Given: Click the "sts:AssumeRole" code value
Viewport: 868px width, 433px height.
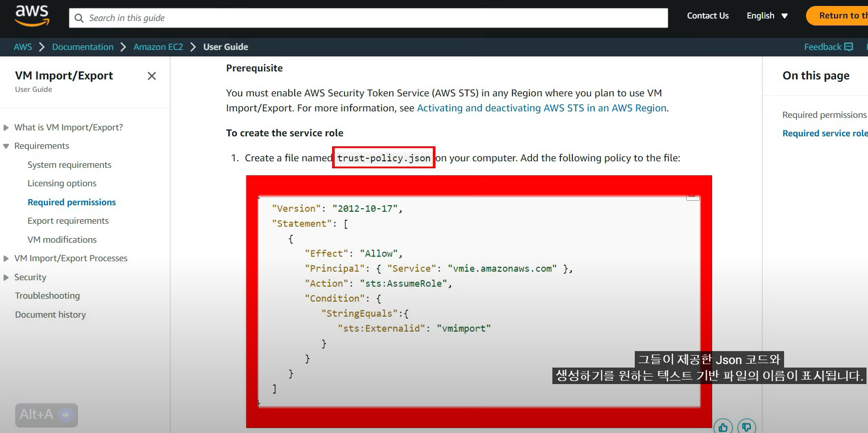Looking at the screenshot, I should click(x=404, y=284).
